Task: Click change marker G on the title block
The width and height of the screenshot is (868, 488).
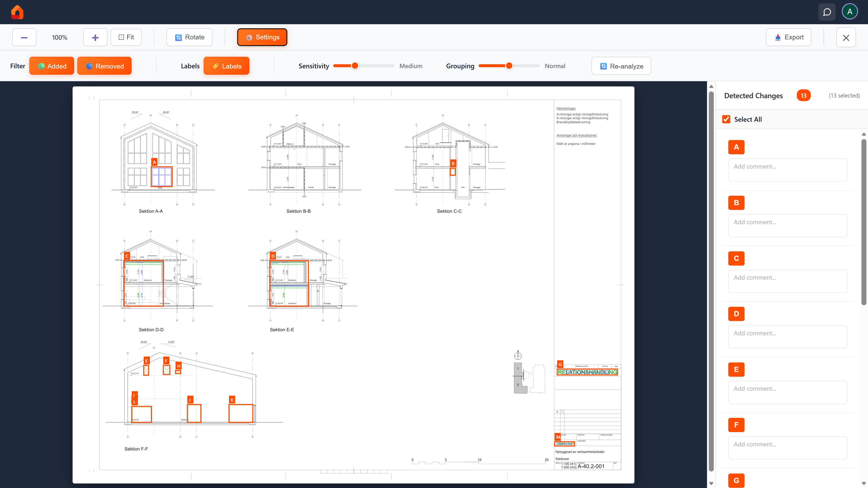Action: pyautogui.click(x=560, y=364)
